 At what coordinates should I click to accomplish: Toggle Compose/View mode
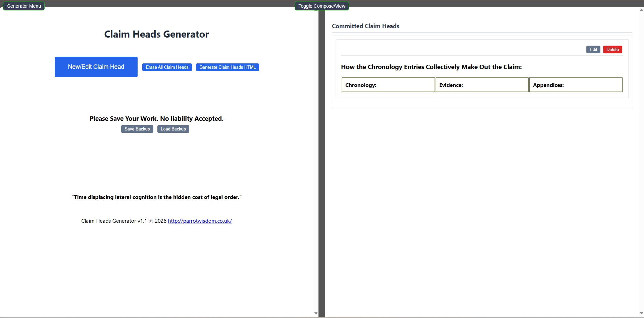(321, 6)
